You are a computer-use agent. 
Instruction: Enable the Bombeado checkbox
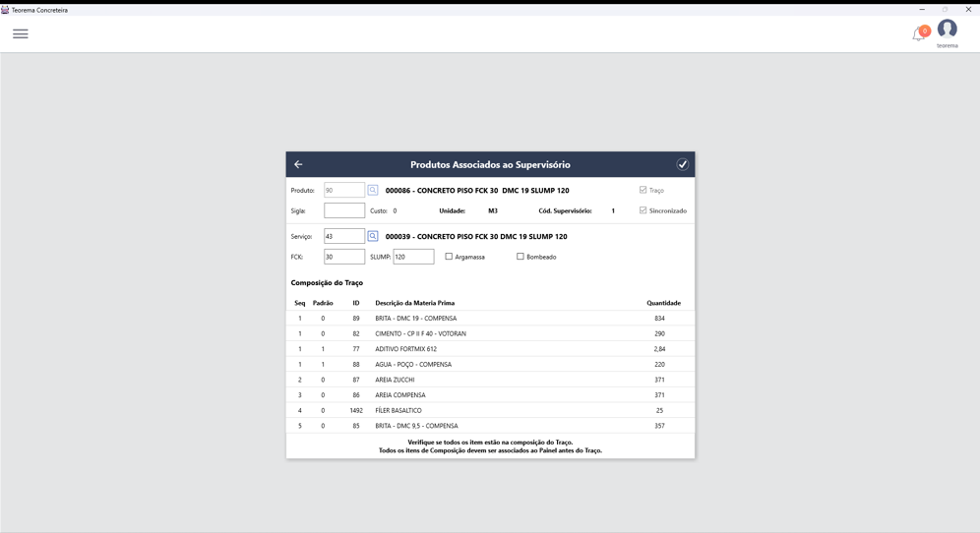(520, 257)
